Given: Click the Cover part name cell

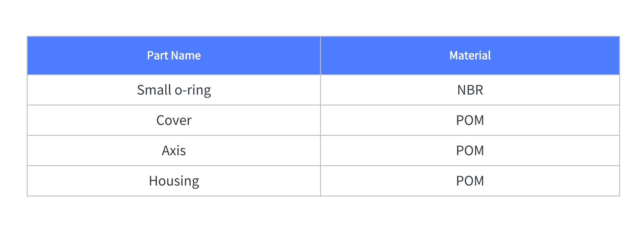Looking at the screenshot, I should [x=174, y=120].
